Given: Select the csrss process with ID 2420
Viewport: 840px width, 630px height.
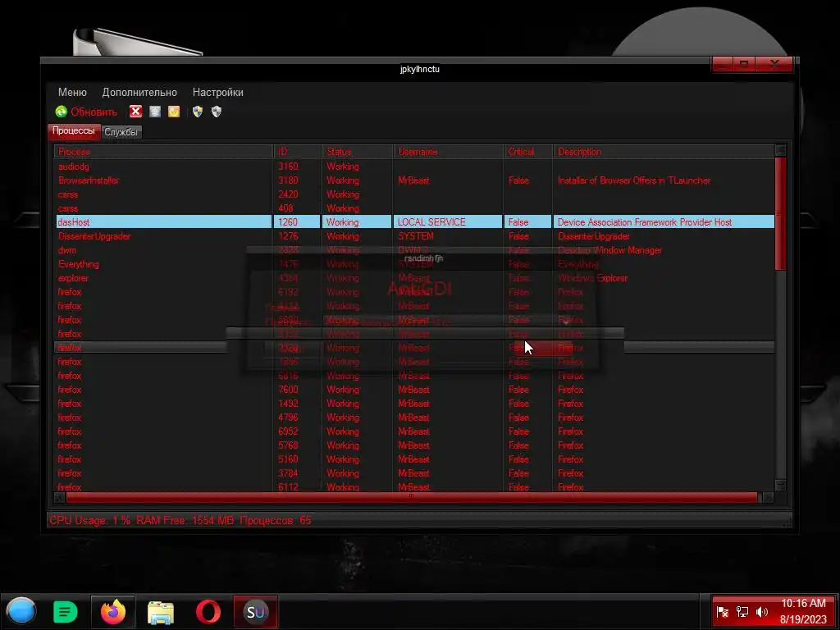Looking at the screenshot, I should point(415,194).
